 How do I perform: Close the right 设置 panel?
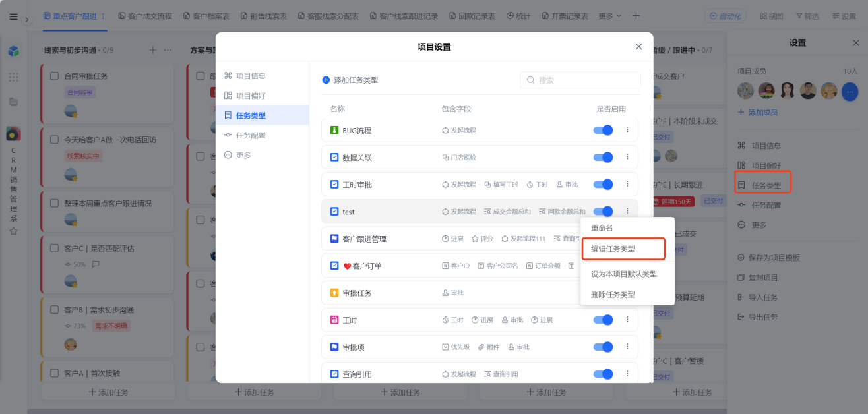pyautogui.click(x=856, y=43)
